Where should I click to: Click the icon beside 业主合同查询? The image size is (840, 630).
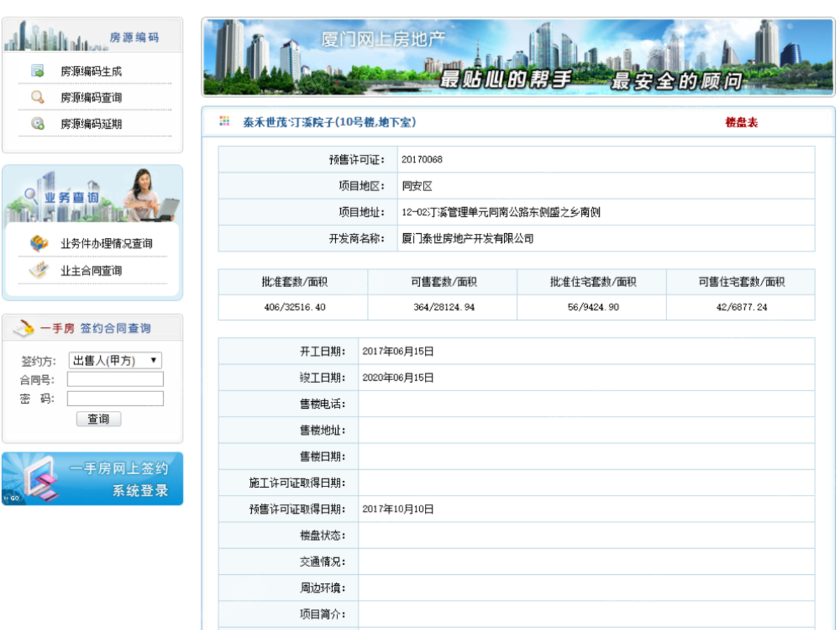point(39,270)
